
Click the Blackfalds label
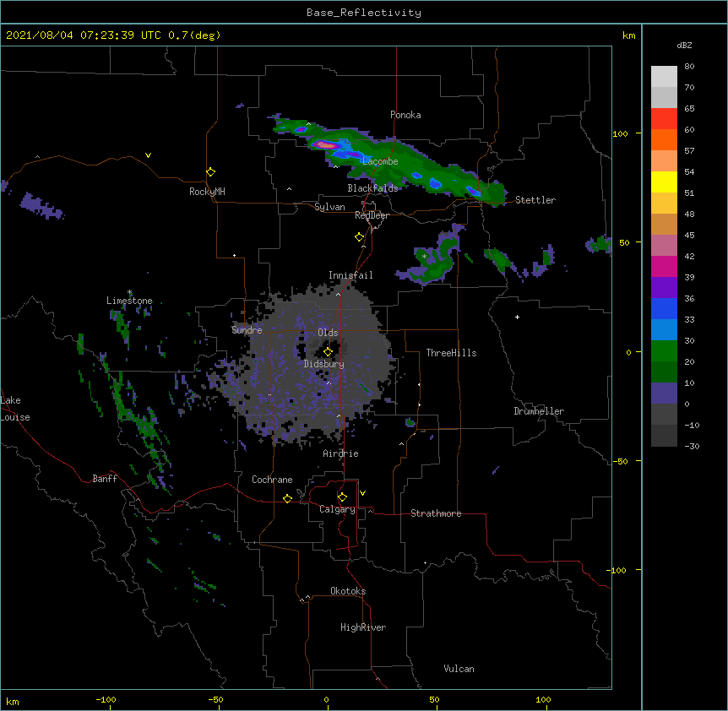pyautogui.click(x=372, y=188)
